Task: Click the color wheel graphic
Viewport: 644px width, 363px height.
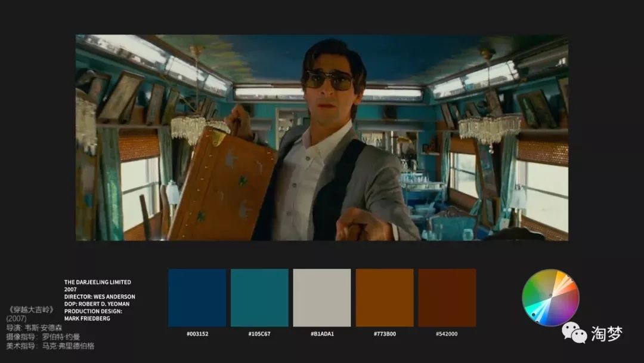Action: pos(550,297)
